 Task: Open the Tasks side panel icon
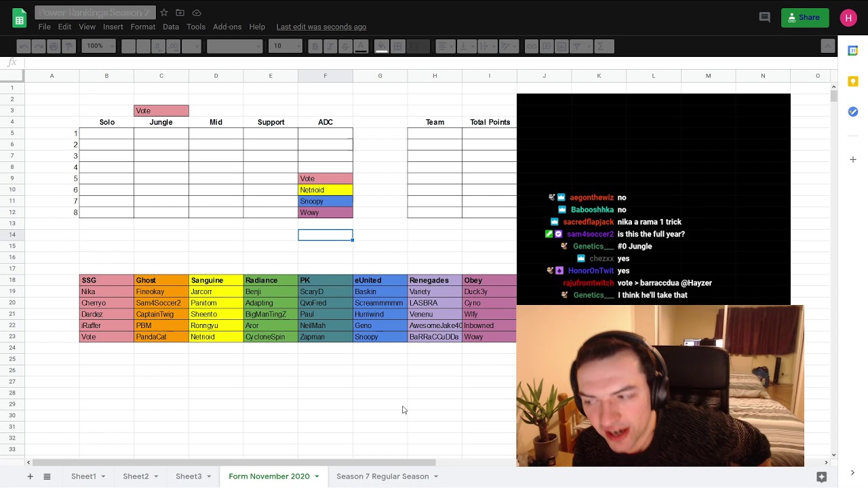click(x=853, y=112)
